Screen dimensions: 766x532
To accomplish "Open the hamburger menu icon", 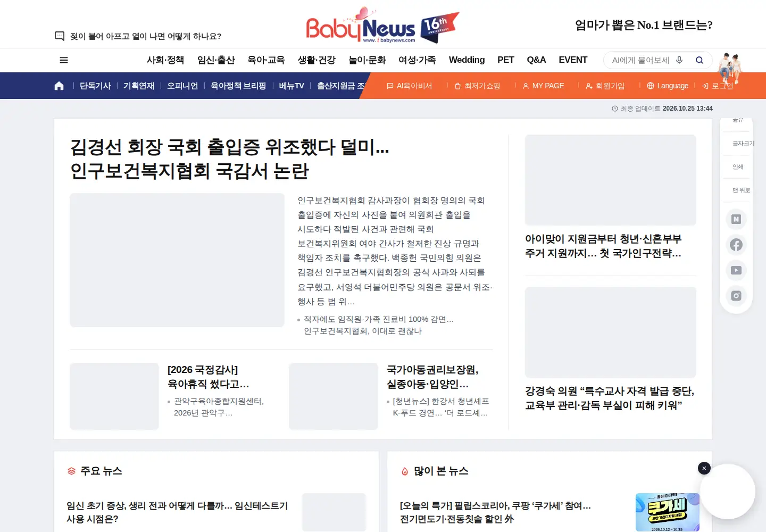I will pyautogui.click(x=64, y=60).
